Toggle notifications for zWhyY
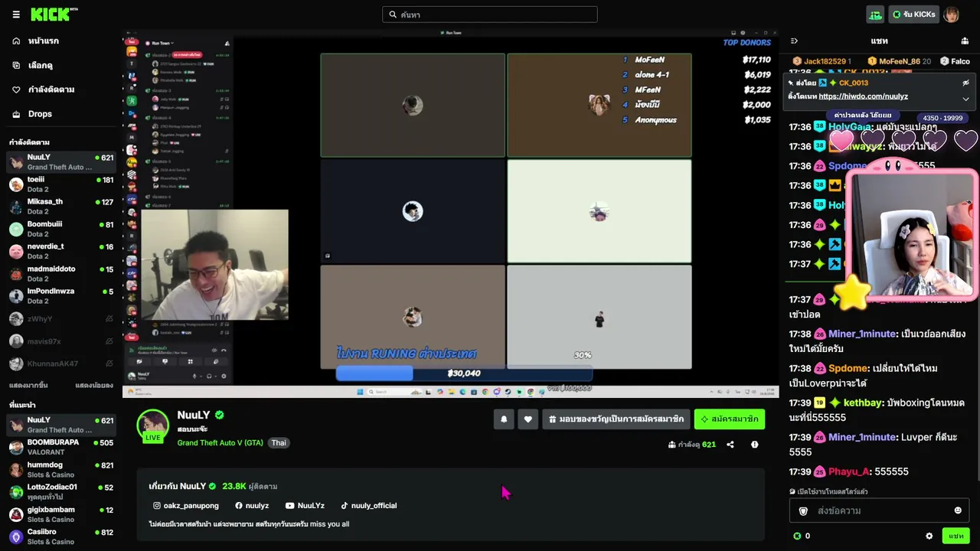980x551 pixels. 109,318
